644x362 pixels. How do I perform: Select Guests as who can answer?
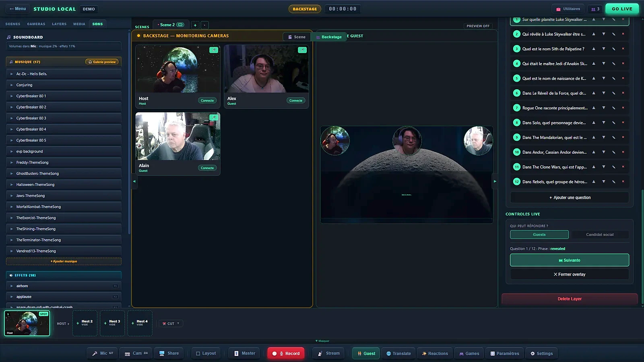pyautogui.click(x=539, y=234)
